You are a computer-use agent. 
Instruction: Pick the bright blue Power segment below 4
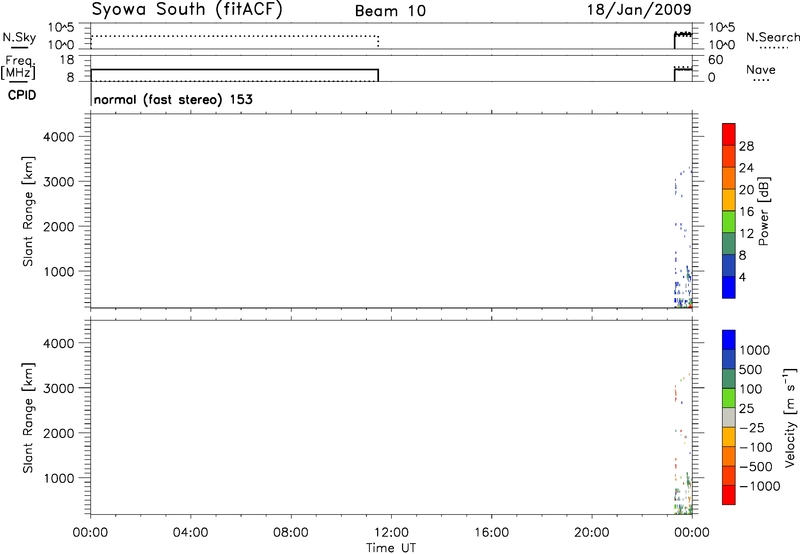[x=729, y=287]
